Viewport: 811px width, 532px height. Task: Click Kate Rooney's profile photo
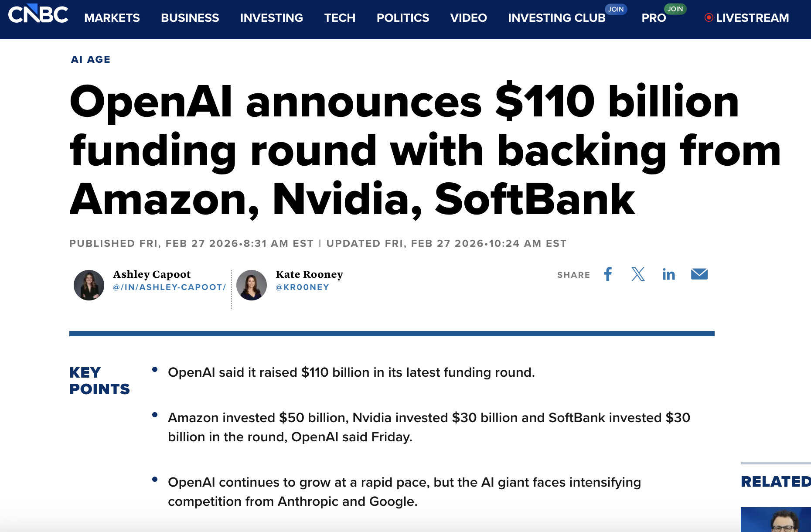[252, 285]
